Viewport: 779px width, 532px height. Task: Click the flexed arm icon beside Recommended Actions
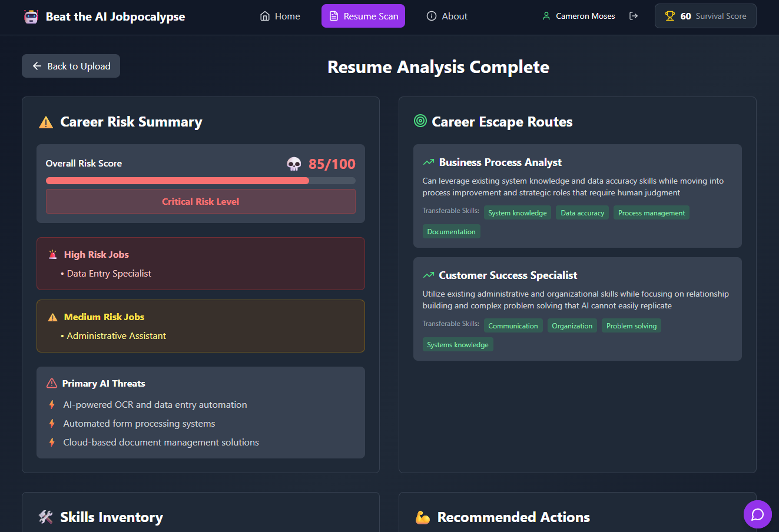[423, 517]
